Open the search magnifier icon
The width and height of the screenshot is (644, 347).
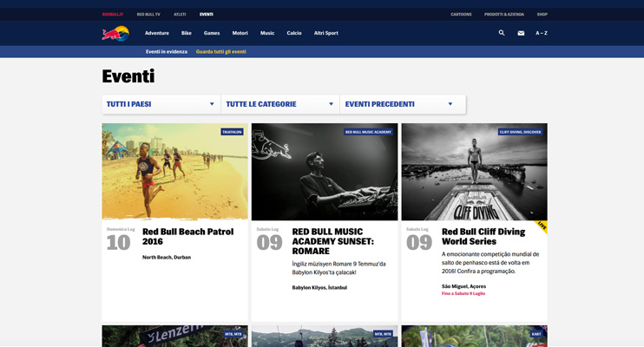tap(502, 33)
